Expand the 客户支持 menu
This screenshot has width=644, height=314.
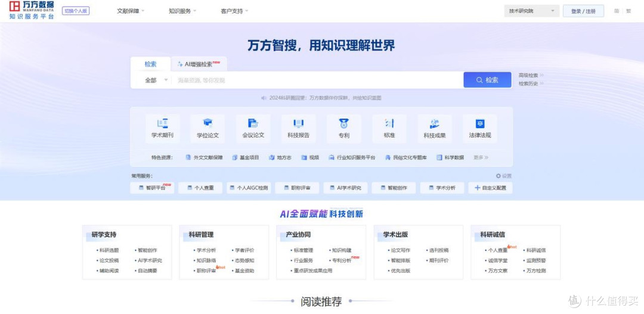[x=234, y=11]
